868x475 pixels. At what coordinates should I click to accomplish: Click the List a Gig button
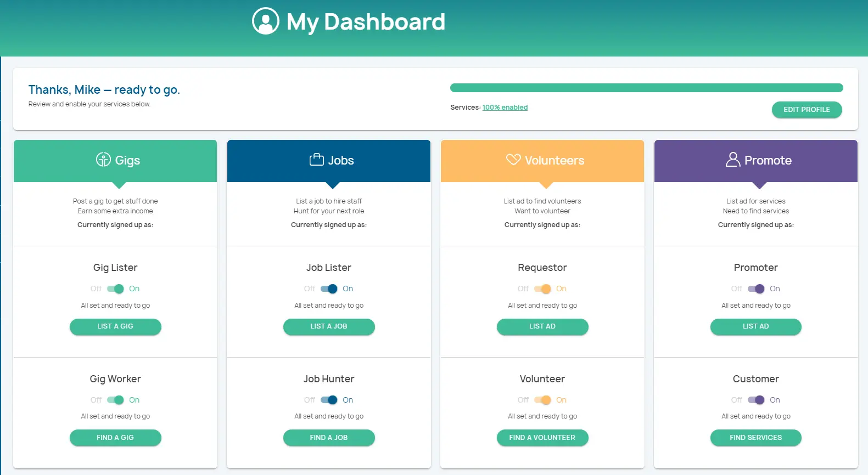pos(115,326)
